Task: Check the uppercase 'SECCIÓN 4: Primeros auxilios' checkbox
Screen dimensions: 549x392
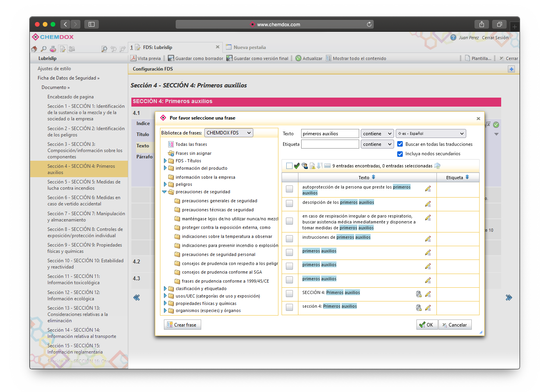Action: (x=289, y=294)
